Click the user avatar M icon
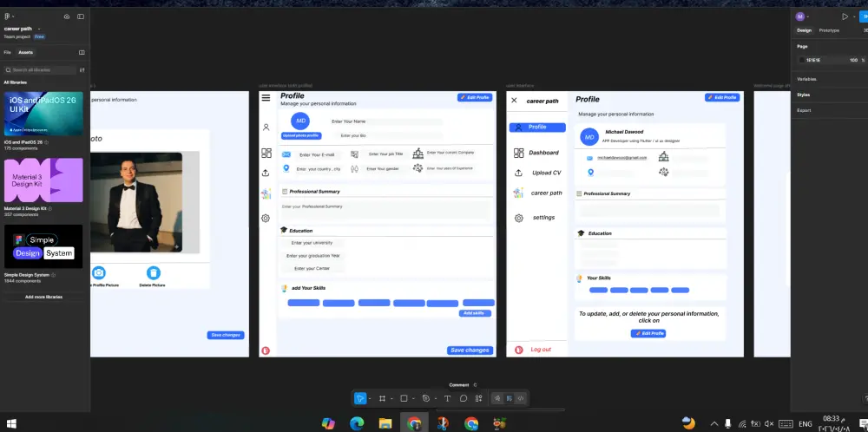Screen dimensions: 868x432 [800, 16]
